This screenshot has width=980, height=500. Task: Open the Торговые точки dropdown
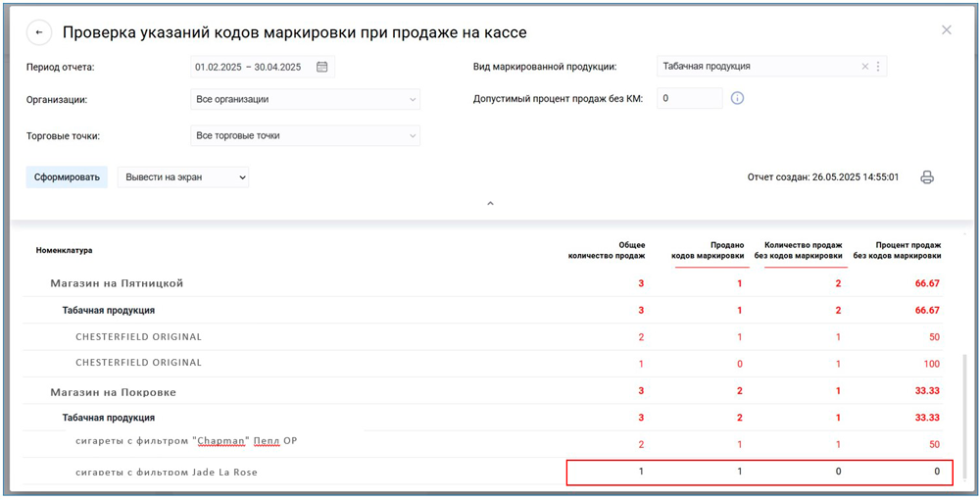[x=305, y=135]
